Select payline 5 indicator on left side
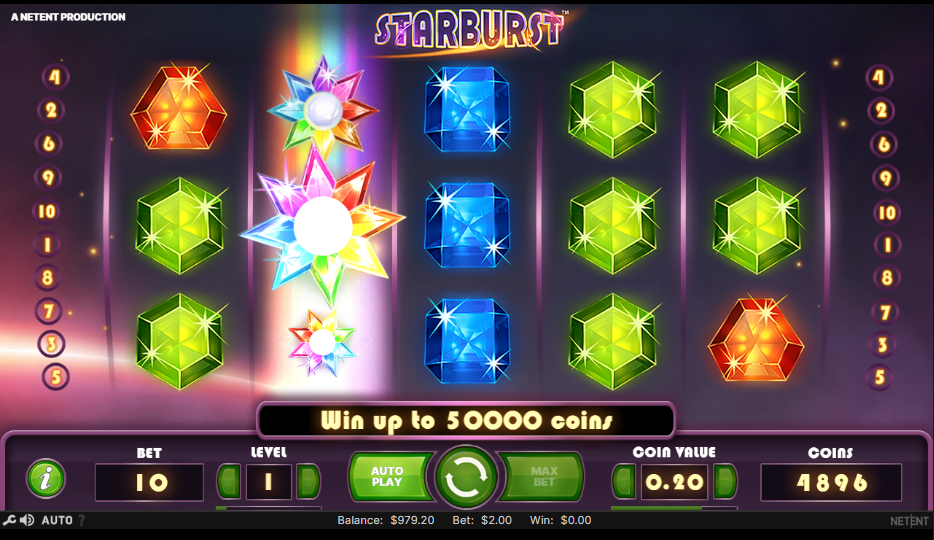 point(56,377)
